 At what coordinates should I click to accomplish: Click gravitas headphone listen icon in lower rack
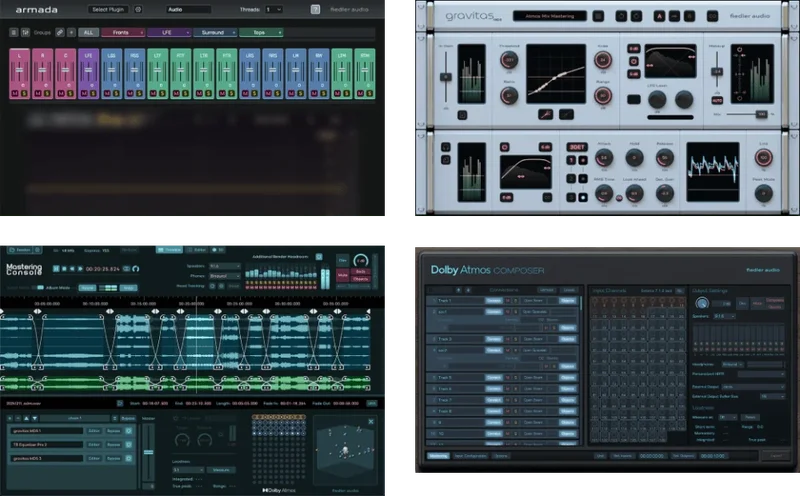446,147
